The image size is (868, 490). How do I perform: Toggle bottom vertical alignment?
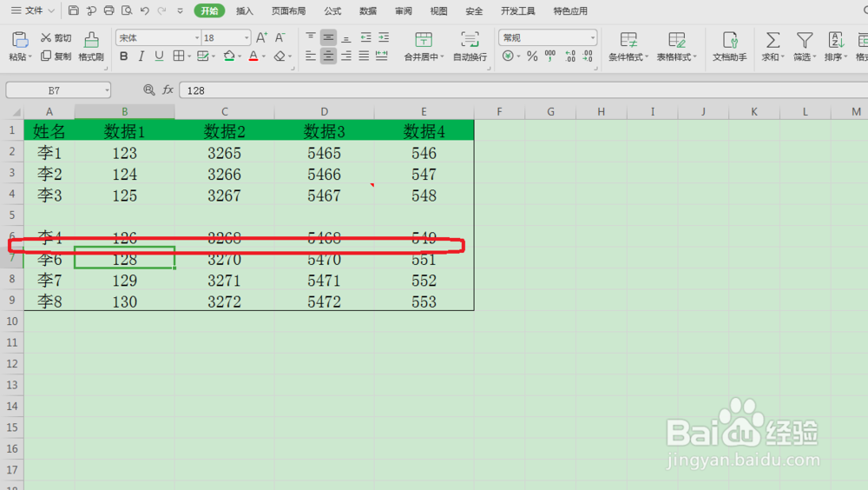coord(346,37)
